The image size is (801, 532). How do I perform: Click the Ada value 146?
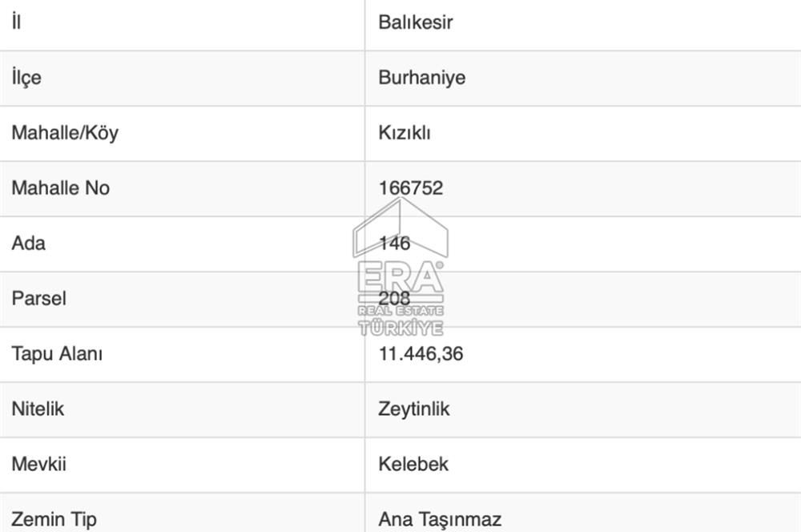point(394,244)
